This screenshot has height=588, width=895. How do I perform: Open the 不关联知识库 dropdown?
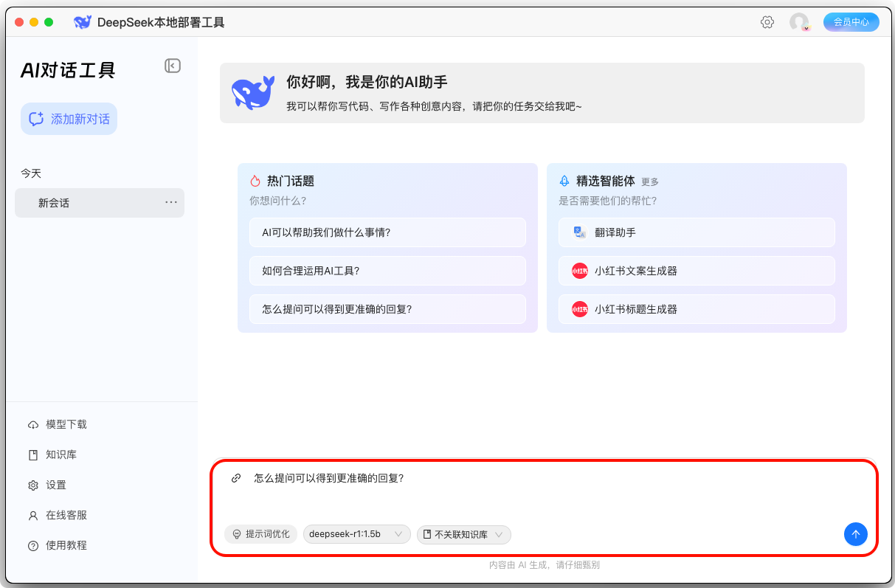click(464, 534)
